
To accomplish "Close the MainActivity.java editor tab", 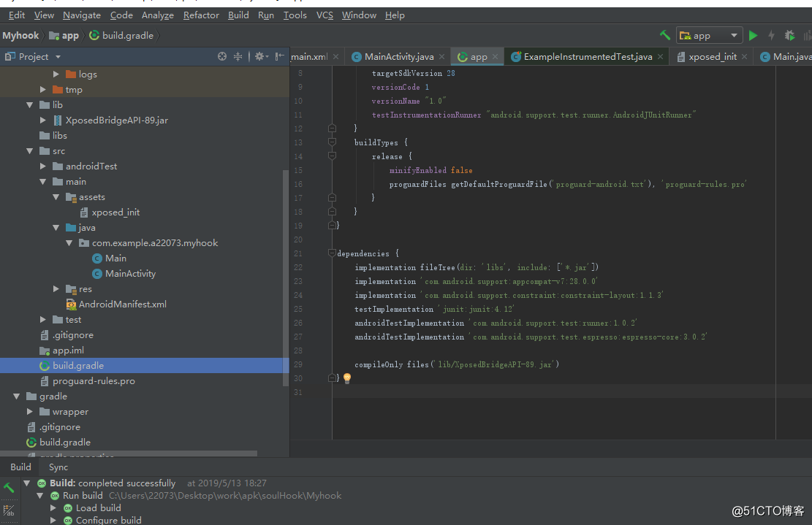I will pyautogui.click(x=441, y=57).
